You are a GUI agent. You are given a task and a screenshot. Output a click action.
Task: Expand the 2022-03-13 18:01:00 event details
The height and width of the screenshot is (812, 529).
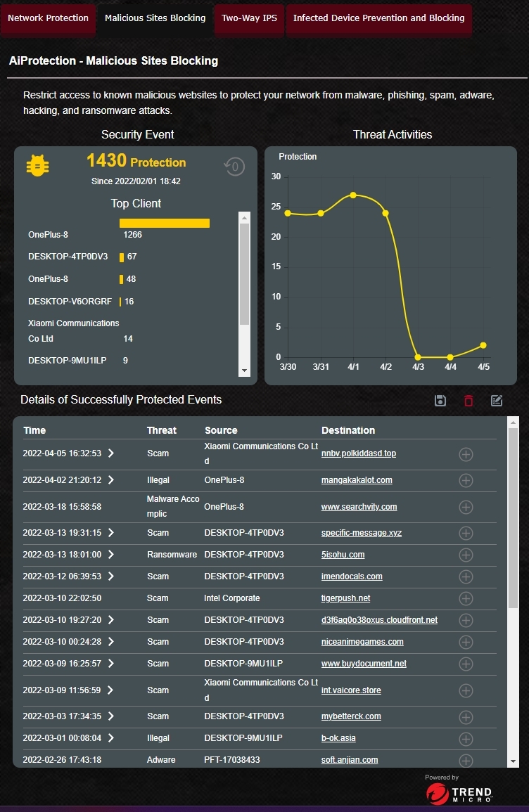pos(111,555)
